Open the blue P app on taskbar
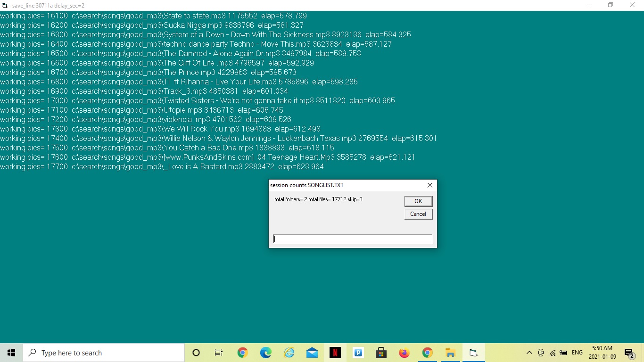 click(358, 353)
